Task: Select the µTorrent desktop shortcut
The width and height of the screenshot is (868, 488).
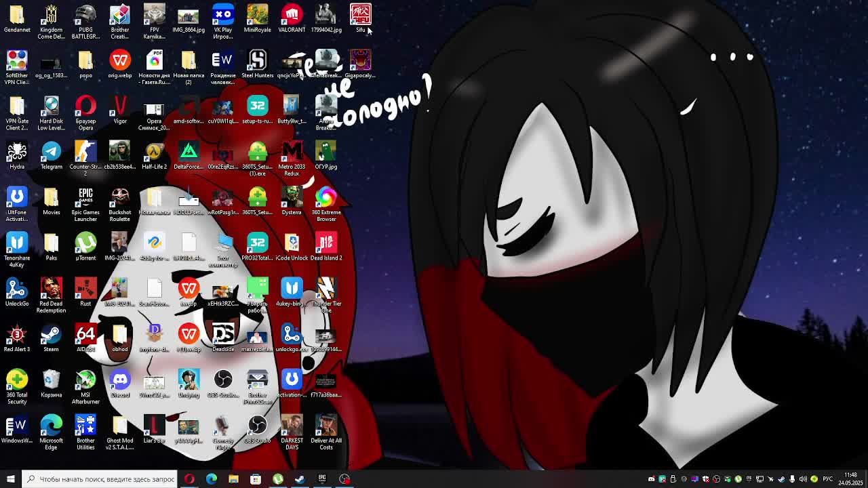Action: (x=85, y=247)
